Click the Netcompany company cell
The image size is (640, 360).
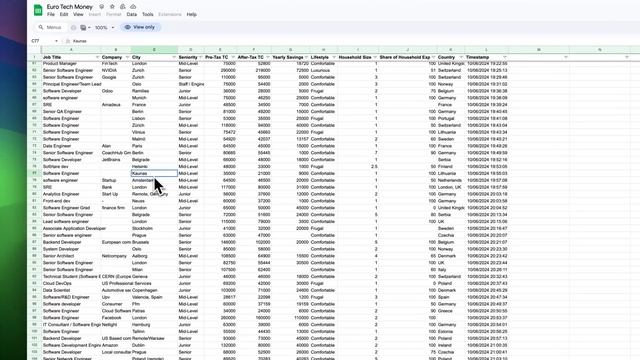(116, 256)
